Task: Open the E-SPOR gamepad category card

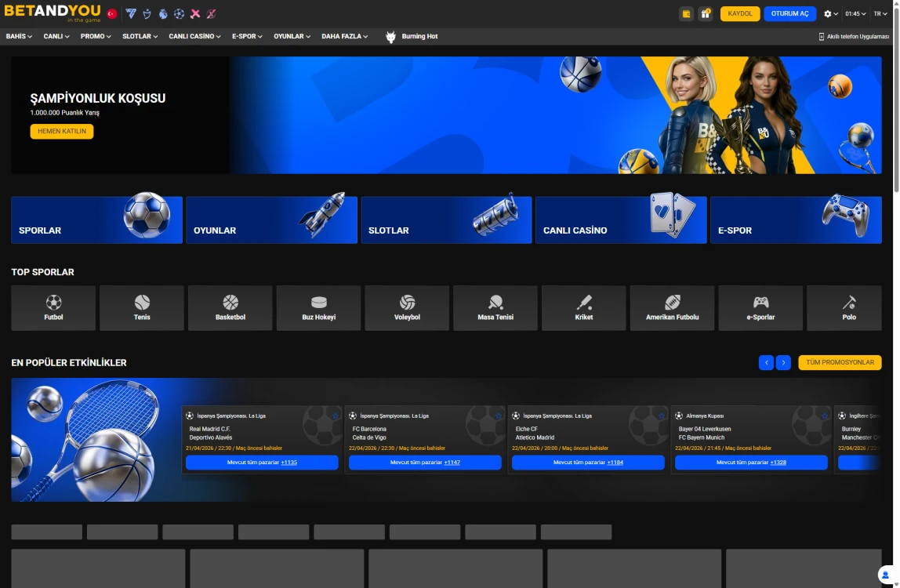Action: click(796, 220)
